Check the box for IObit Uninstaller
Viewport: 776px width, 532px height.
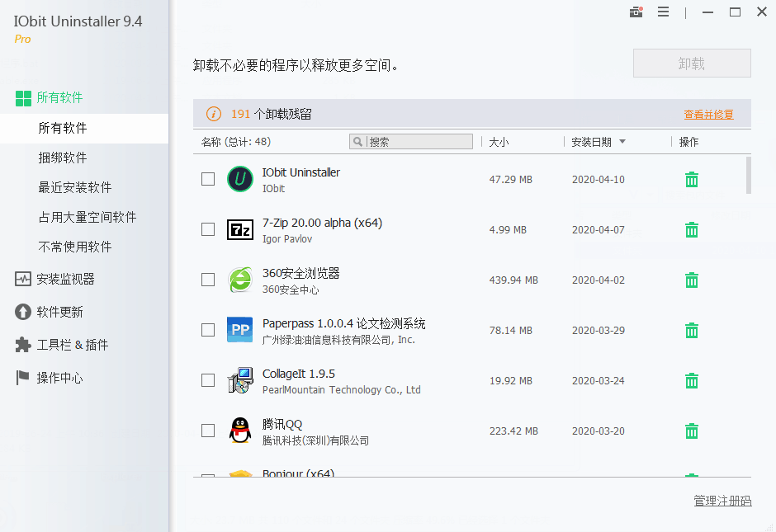[208, 179]
